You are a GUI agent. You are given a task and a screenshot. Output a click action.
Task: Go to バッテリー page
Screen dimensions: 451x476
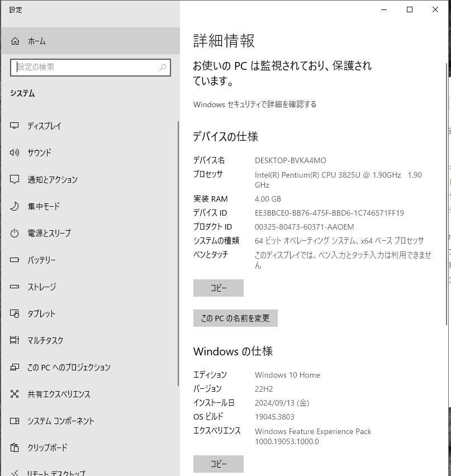(89, 260)
